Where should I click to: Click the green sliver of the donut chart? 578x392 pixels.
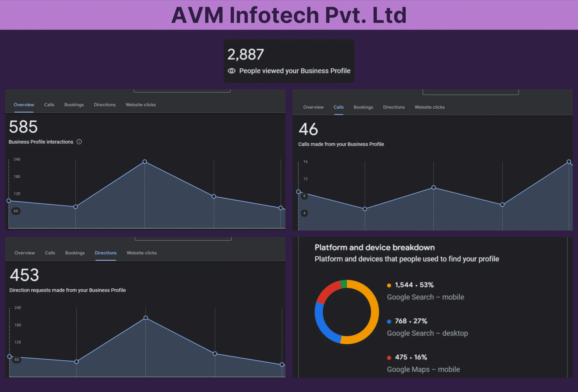point(344,284)
